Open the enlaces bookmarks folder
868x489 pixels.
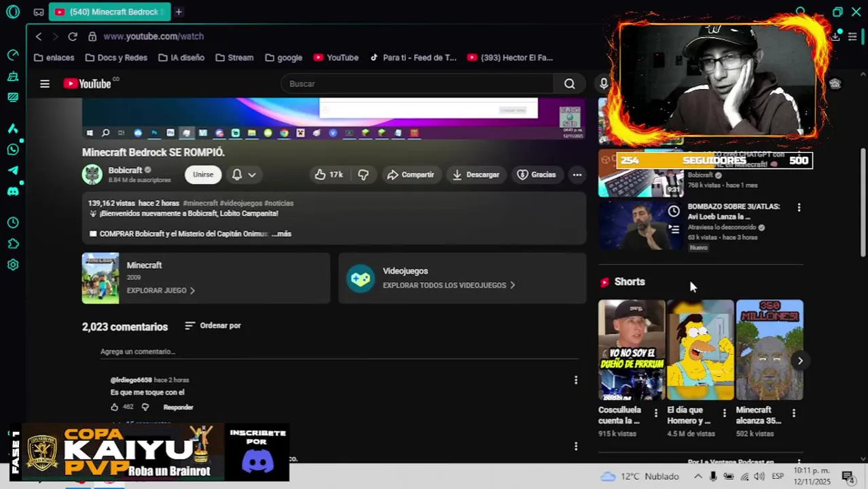54,58
